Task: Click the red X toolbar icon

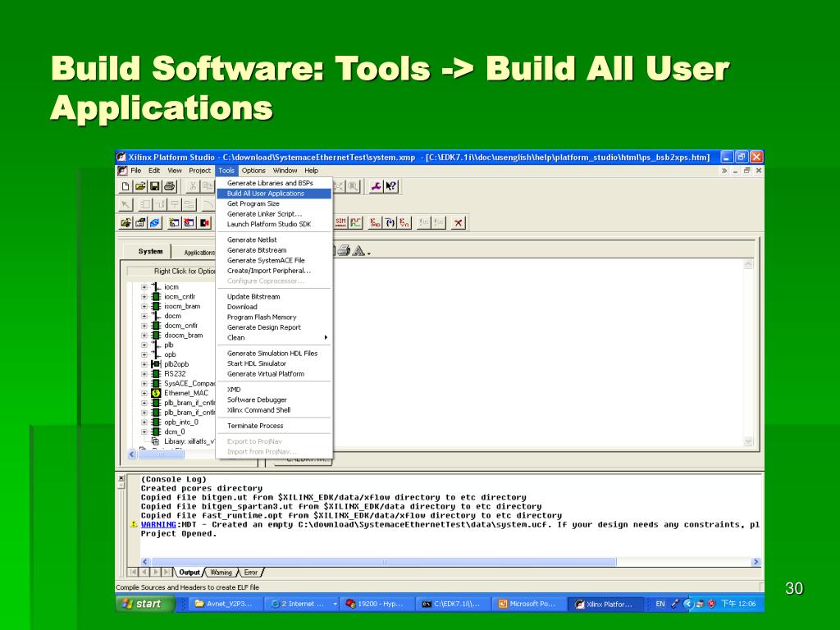Action: [458, 223]
